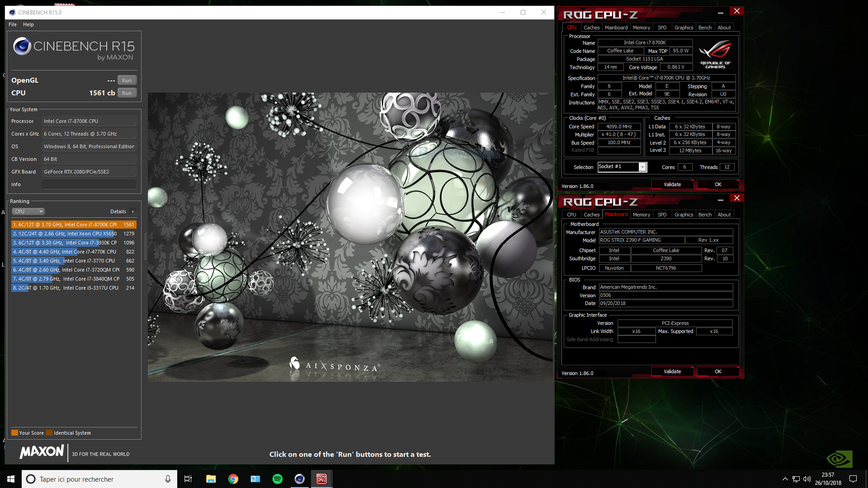
Task: Open SPD tab in upper CPU-Z
Action: point(662,28)
